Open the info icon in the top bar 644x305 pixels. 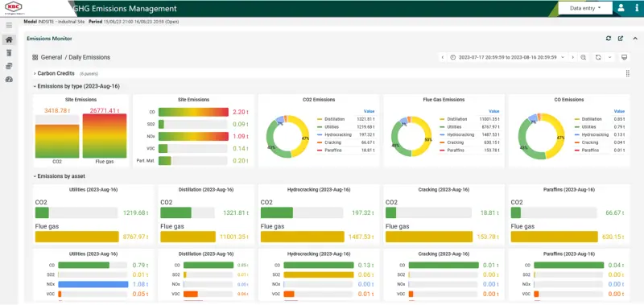coord(636,8)
